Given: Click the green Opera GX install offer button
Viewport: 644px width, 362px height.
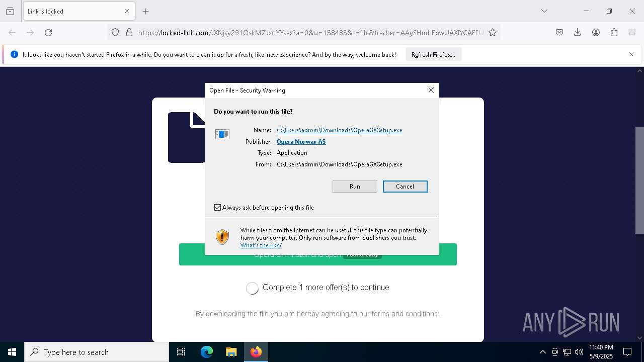Looking at the screenshot, I should coord(318,254).
